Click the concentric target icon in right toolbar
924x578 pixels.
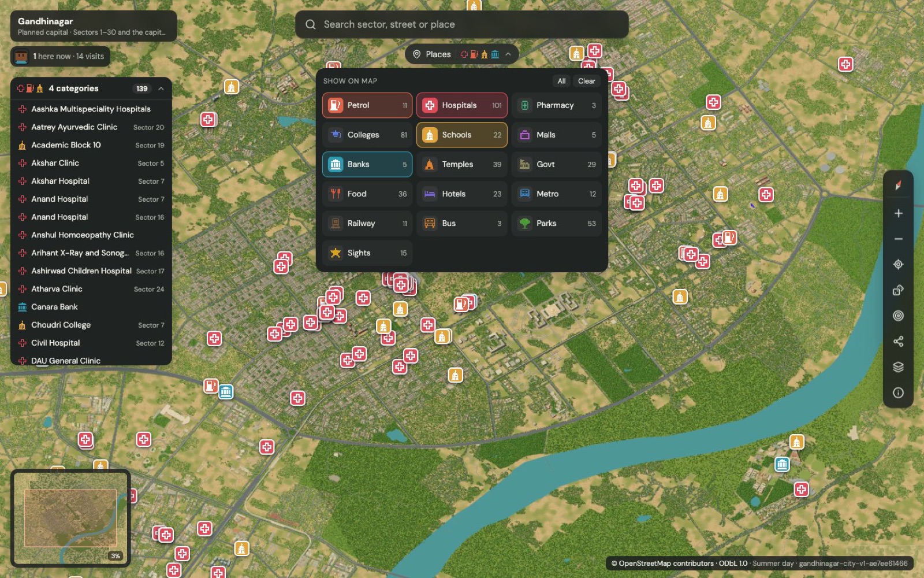click(x=898, y=316)
